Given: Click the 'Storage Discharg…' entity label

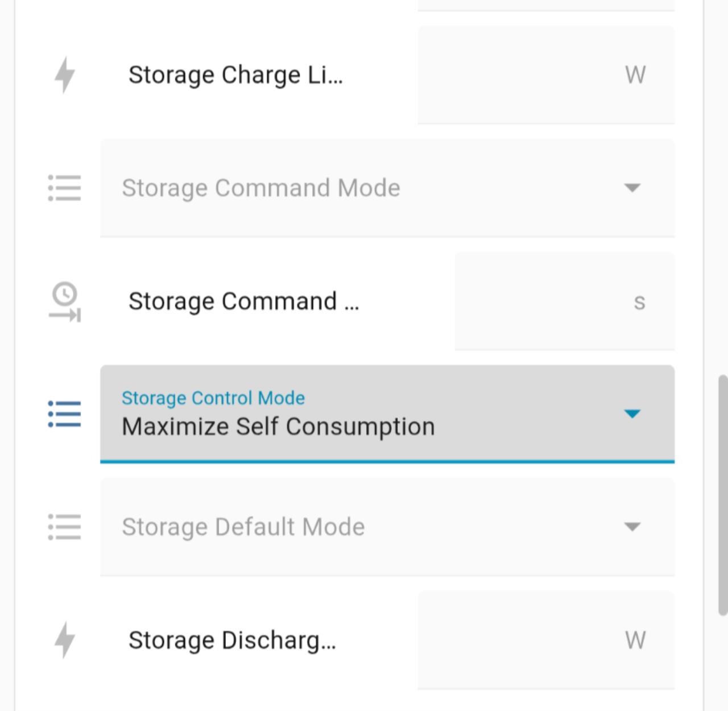Looking at the screenshot, I should click(x=232, y=640).
